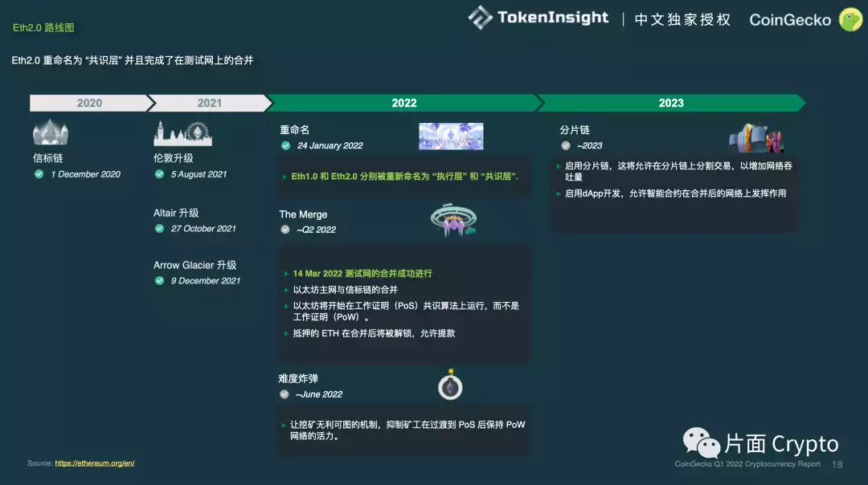
Task: Select the 2022 timeline segment
Action: point(403,103)
